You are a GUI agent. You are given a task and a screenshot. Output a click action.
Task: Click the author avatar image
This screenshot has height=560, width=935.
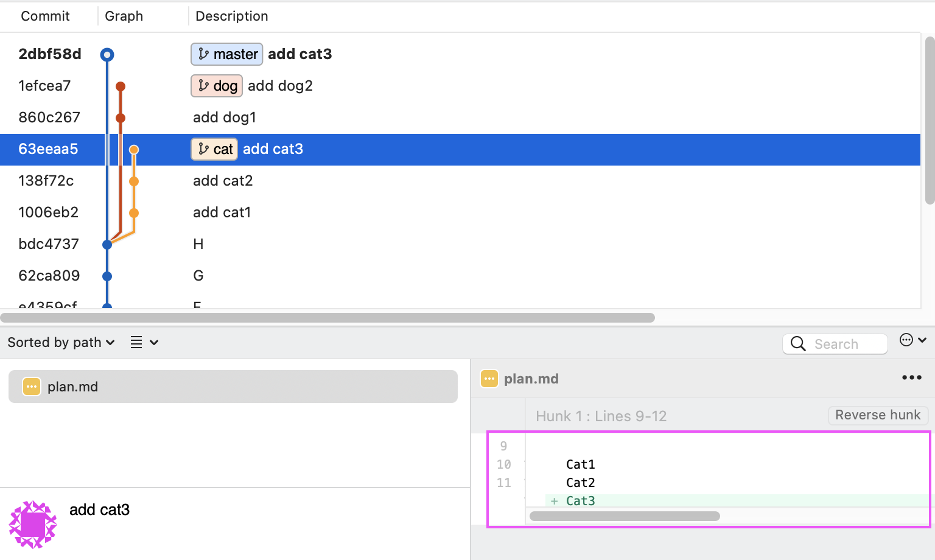pyautogui.click(x=33, y=525)
